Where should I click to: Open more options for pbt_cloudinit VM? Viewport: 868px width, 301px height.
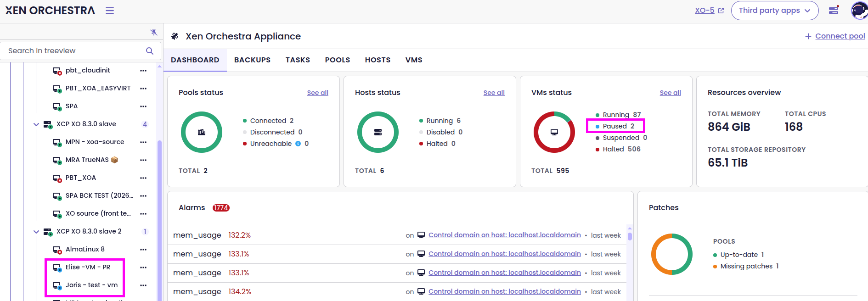(143, 71)
